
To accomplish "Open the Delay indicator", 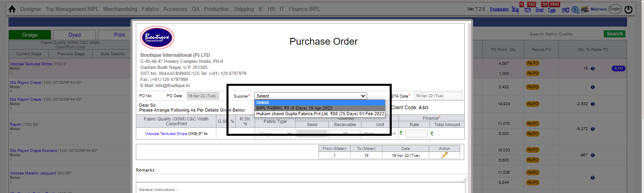I will coord(515,10).
